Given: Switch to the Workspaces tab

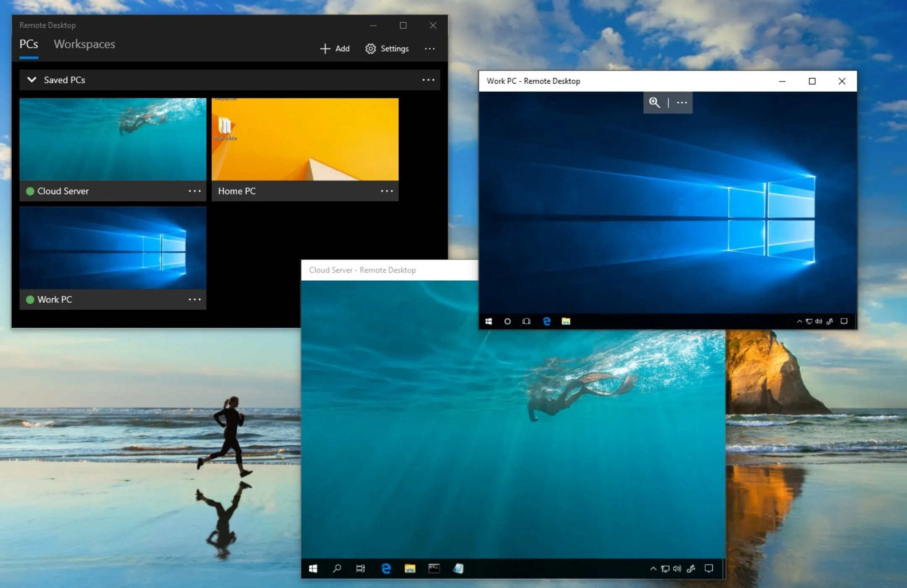Looking at the screenshot, I should click(84, 44).
